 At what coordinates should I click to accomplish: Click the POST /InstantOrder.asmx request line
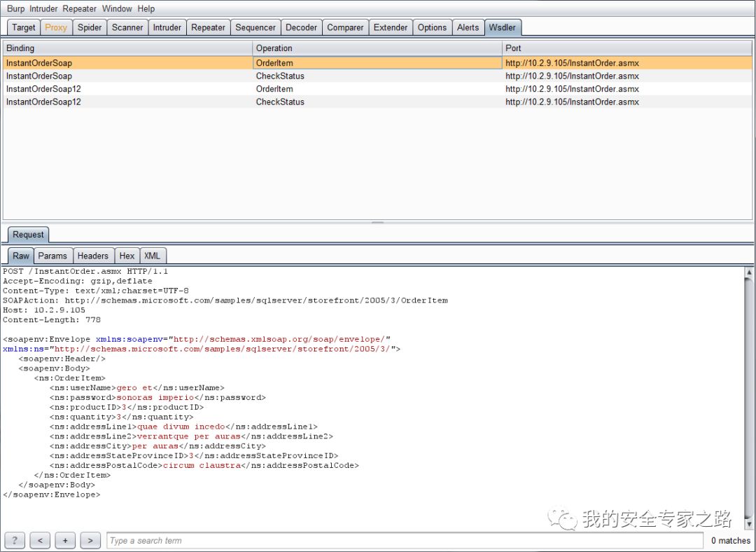[x=85, y=271]
